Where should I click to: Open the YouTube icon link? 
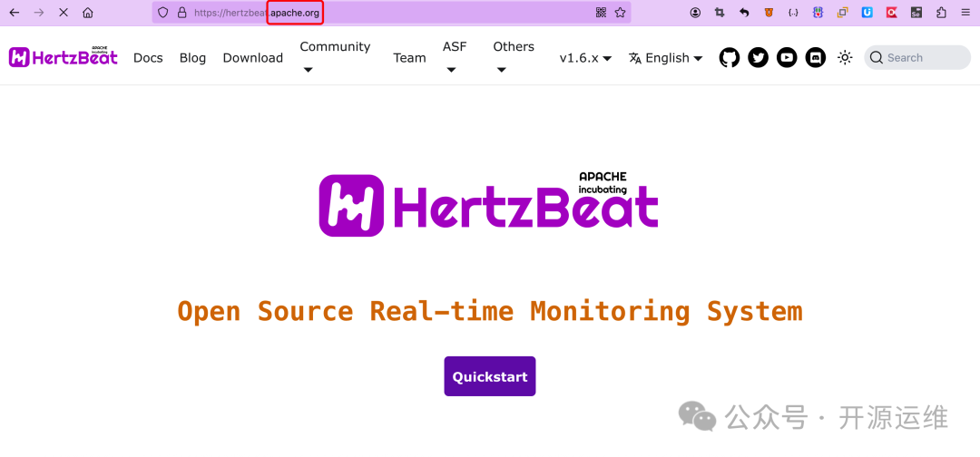787,57
